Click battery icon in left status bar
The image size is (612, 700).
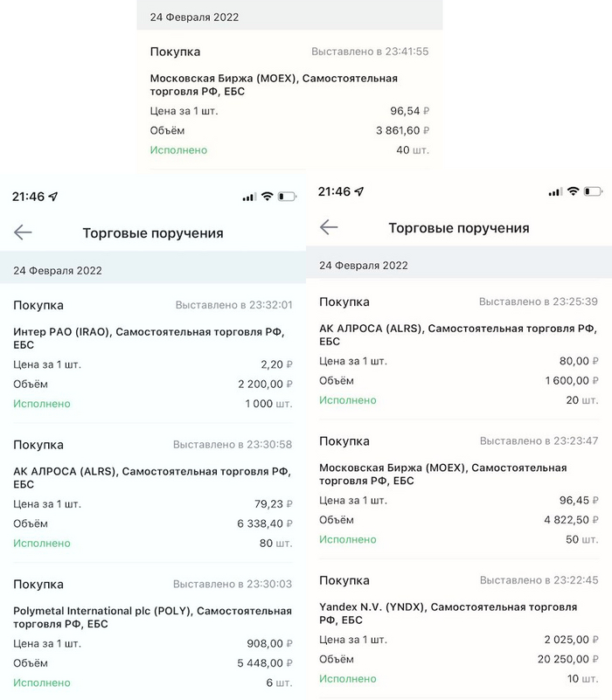pos(287,197)
